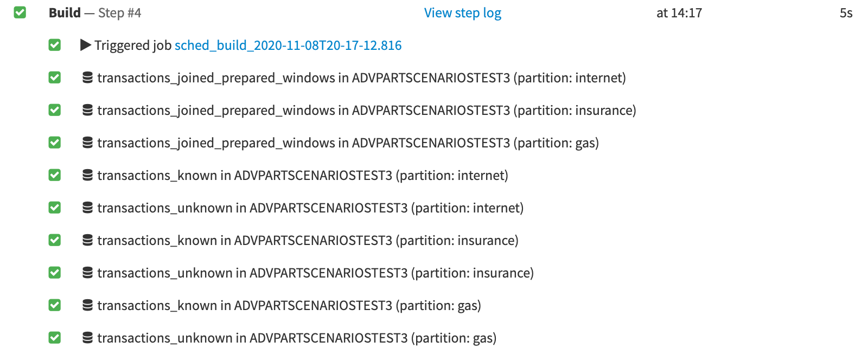Click the step timestamp at 14:17

(x=679, y=13)
